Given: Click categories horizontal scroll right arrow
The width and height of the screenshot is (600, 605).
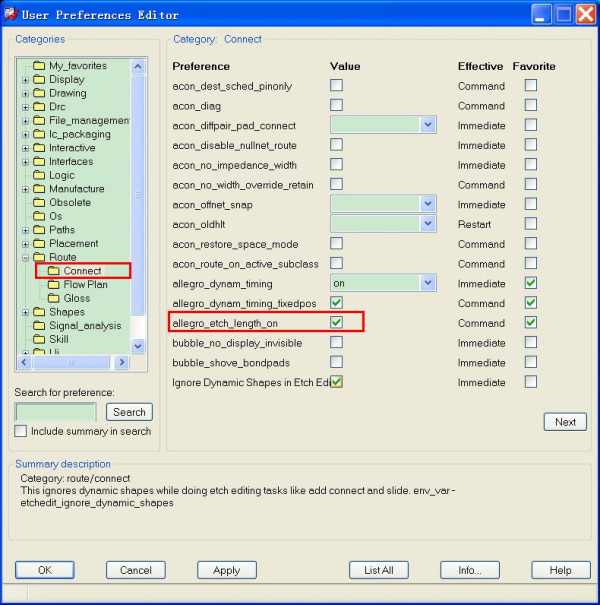Looking at the screenshot, I should pos(122,362).
